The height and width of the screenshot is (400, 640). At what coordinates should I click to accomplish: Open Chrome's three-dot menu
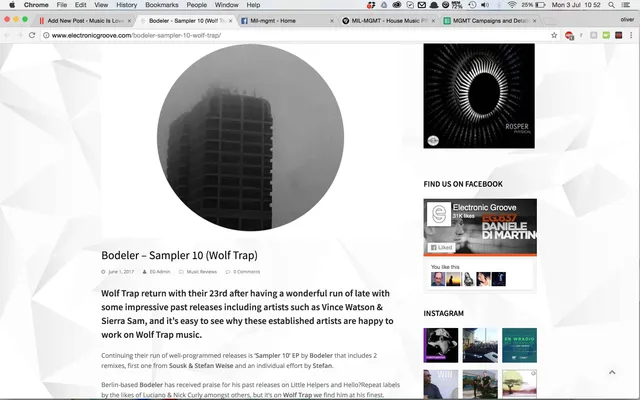click(631, 36)
